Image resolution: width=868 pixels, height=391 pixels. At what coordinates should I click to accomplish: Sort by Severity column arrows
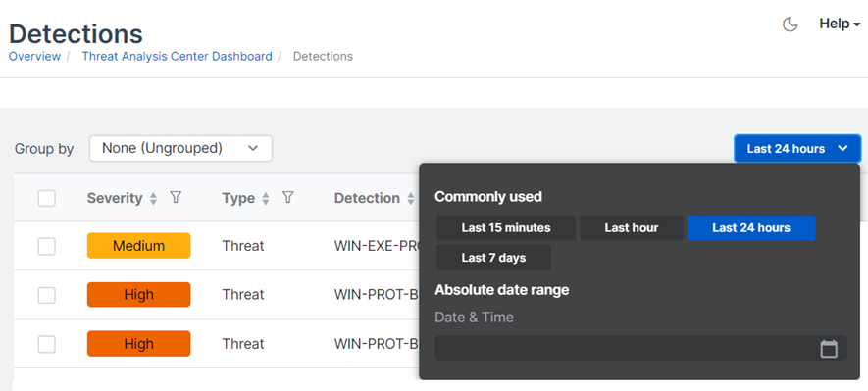click(154, 199)
